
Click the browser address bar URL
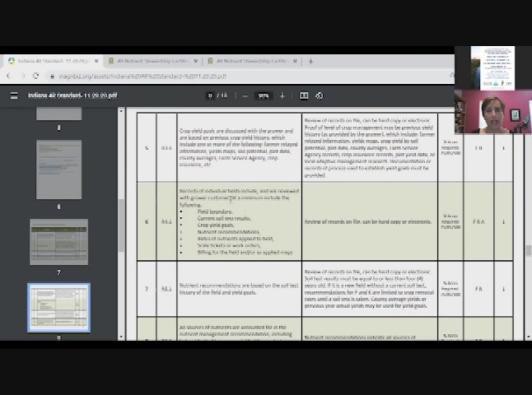pos(247,76)
